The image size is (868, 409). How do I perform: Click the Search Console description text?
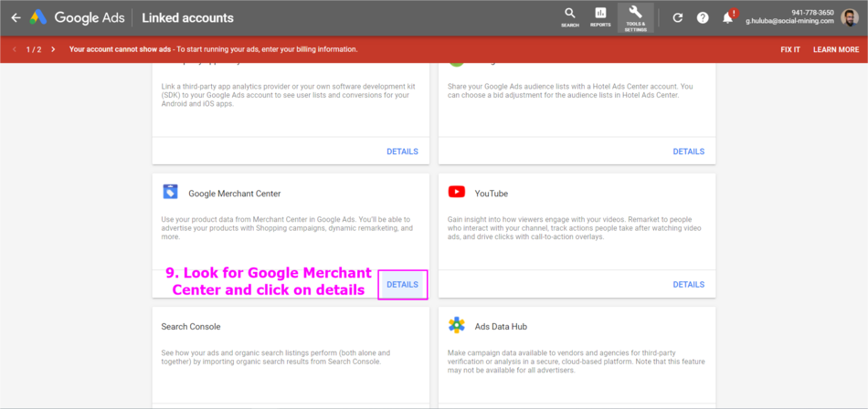(276, 357)
